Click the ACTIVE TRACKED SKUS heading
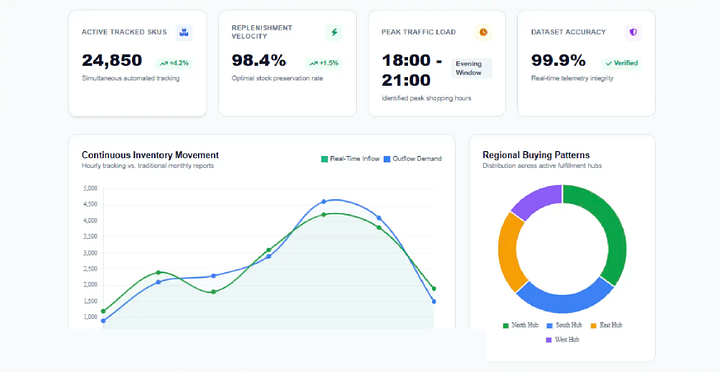Screen dimensions: 720x372 (x=124, y=32)
